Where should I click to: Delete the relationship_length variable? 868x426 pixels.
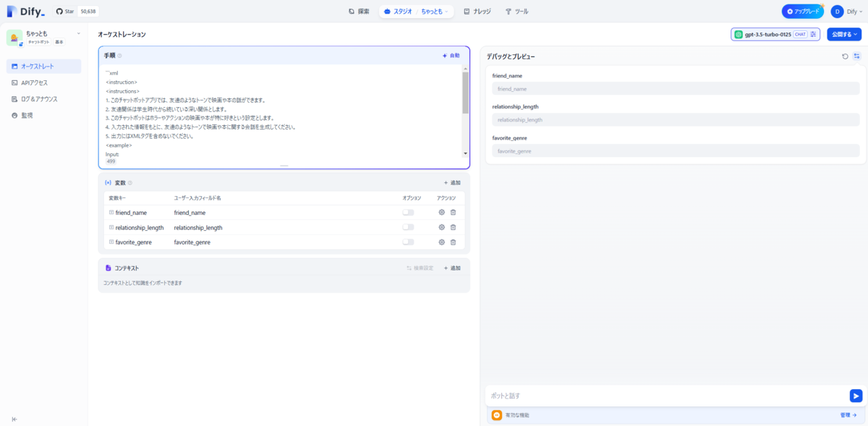(x=453, y=227)
